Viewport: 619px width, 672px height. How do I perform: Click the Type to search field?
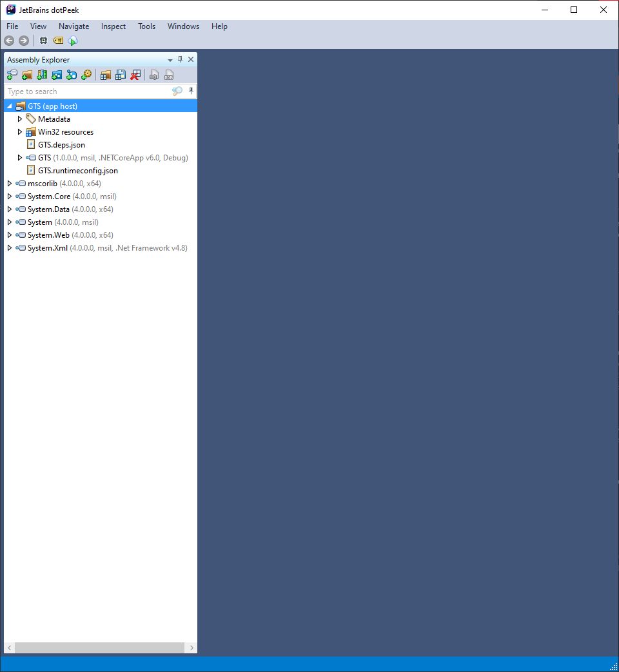click(x=88, y=91)
